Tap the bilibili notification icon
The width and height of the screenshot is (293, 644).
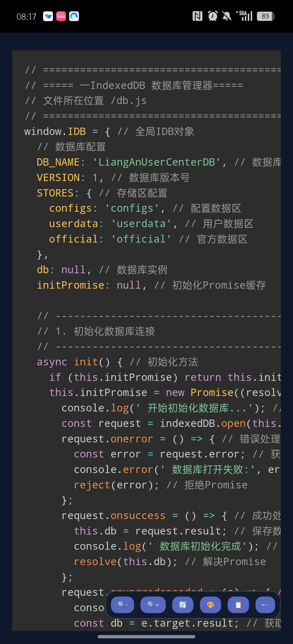pos(61,16)
